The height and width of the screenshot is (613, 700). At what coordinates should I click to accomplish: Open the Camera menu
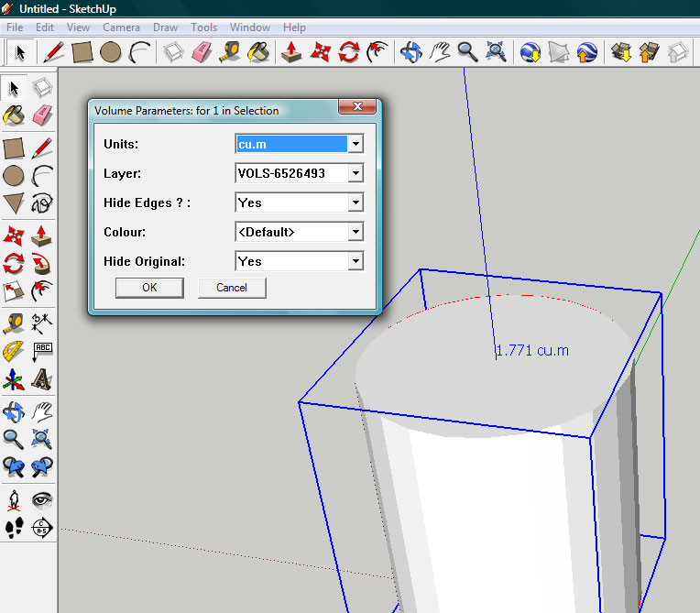121,27
